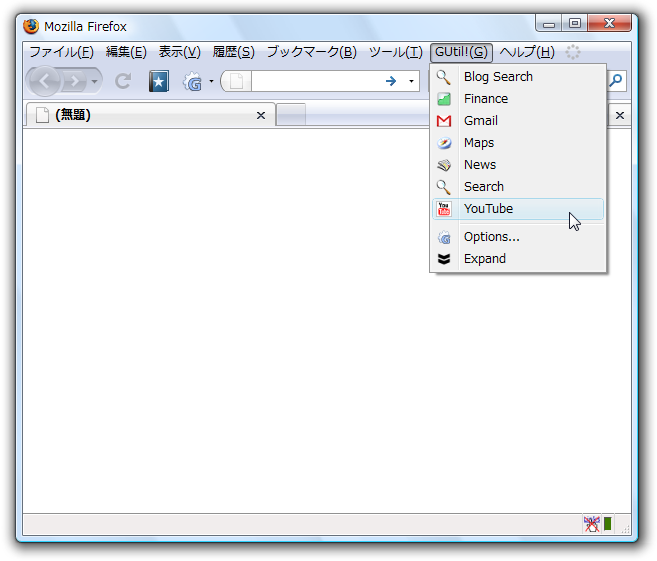
Task: Close the (無題) tab
Action: tap(261, 115)
